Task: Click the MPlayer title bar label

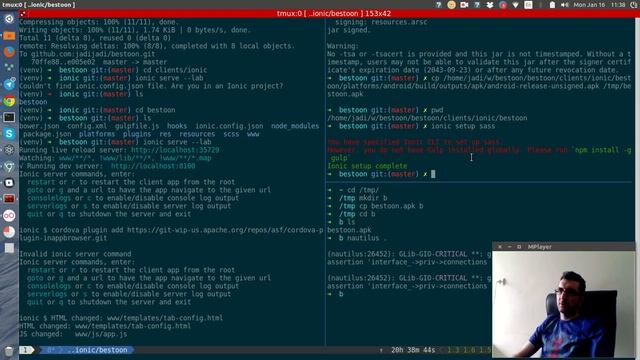Action: (539, 247)
